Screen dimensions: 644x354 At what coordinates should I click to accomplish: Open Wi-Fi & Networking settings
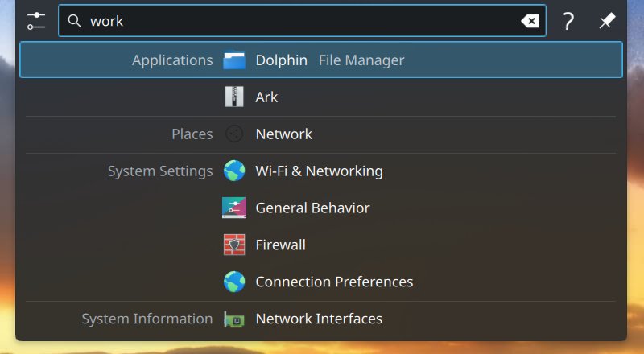pos(319,171)
